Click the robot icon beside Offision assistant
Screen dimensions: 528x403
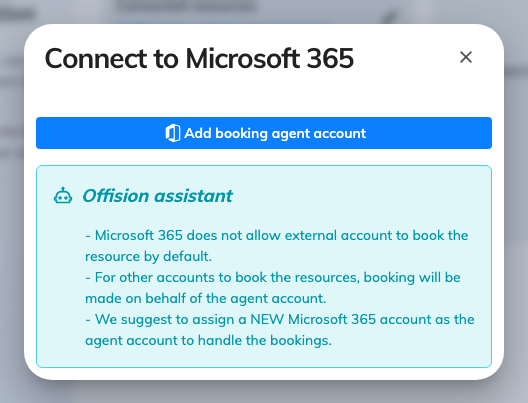click(63, 196)
